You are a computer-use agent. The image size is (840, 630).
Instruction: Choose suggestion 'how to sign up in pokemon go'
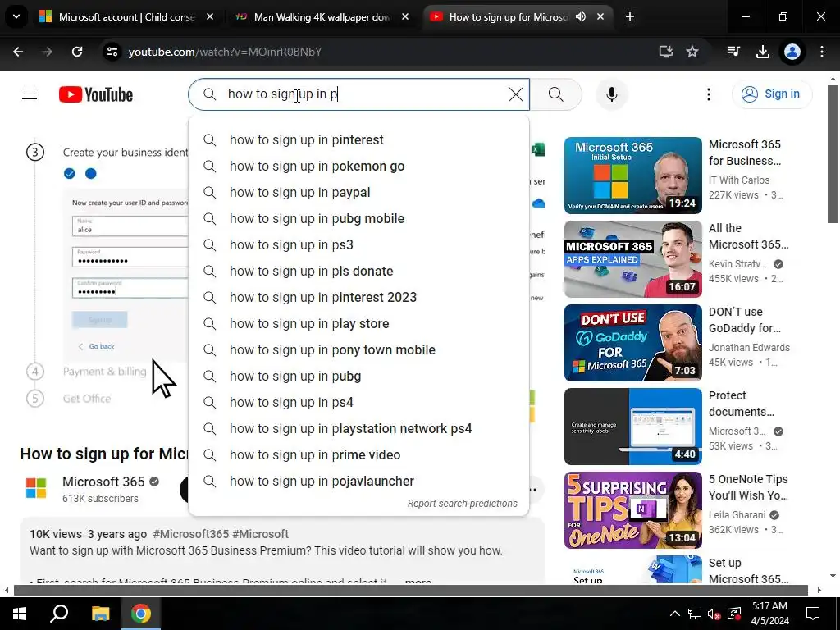359,166
